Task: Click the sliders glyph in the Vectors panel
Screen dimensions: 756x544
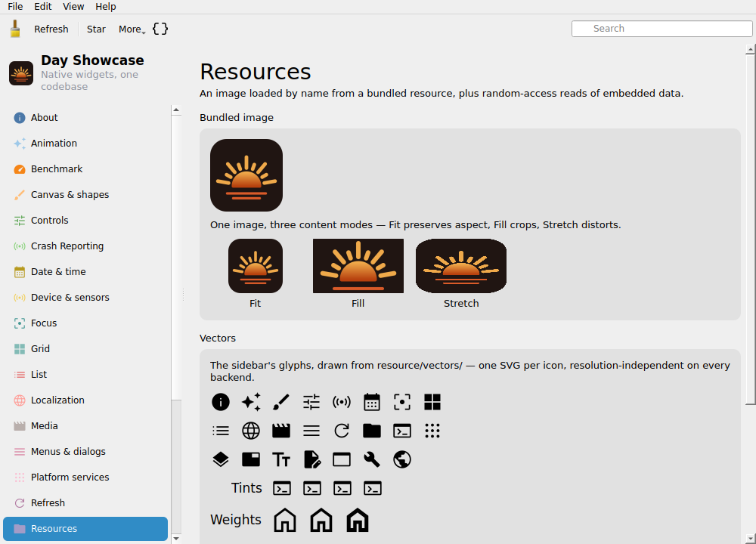Action: click(311, 402)
